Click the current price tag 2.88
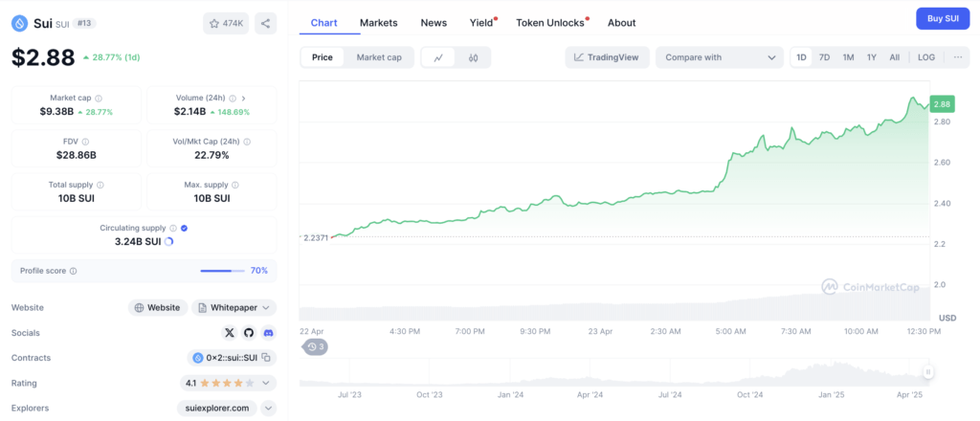Viewport: 980px width, 421px height. pyautogui.click(x=942, y=105)
